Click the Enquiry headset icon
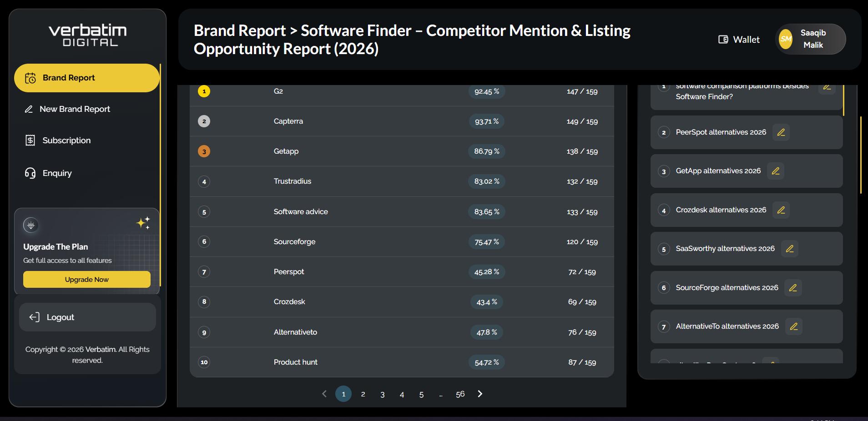Screen dimensions: 868x421 pos(30,173)
